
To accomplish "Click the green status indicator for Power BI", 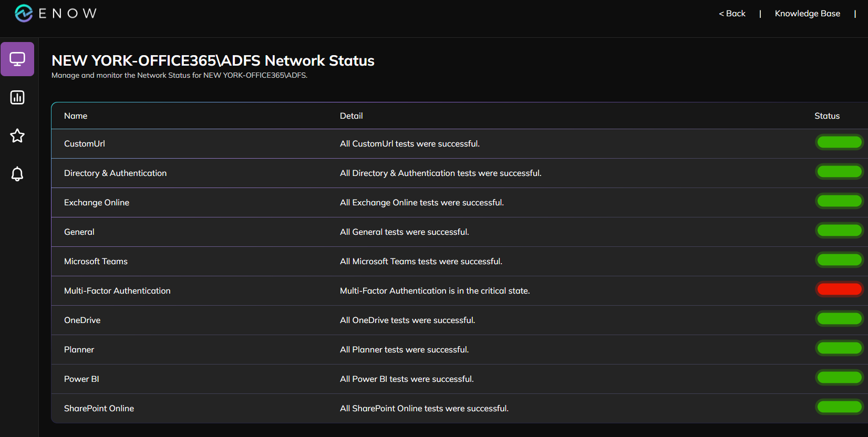I will [839, 378].
